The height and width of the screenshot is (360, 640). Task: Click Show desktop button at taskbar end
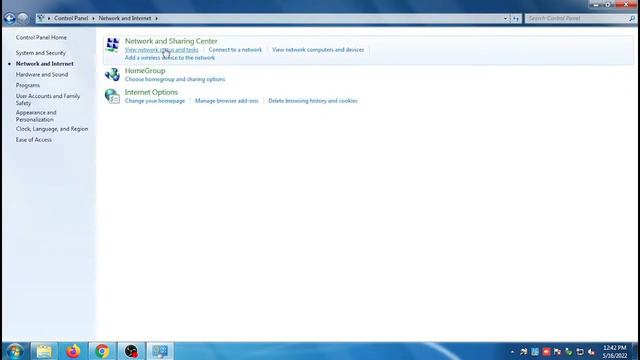pos(636,351)
